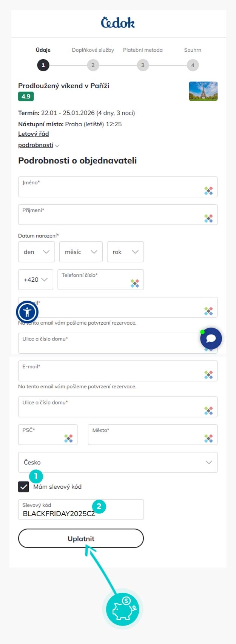Uncheck the Mám slevový kód checkbox
Screen dimensions: 236x644
(x=24, y=487)
